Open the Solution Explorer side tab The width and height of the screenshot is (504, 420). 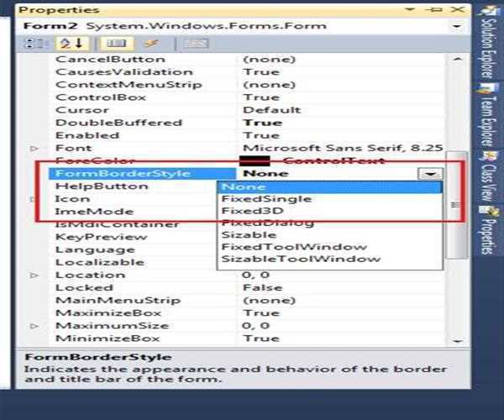(486, 52)
